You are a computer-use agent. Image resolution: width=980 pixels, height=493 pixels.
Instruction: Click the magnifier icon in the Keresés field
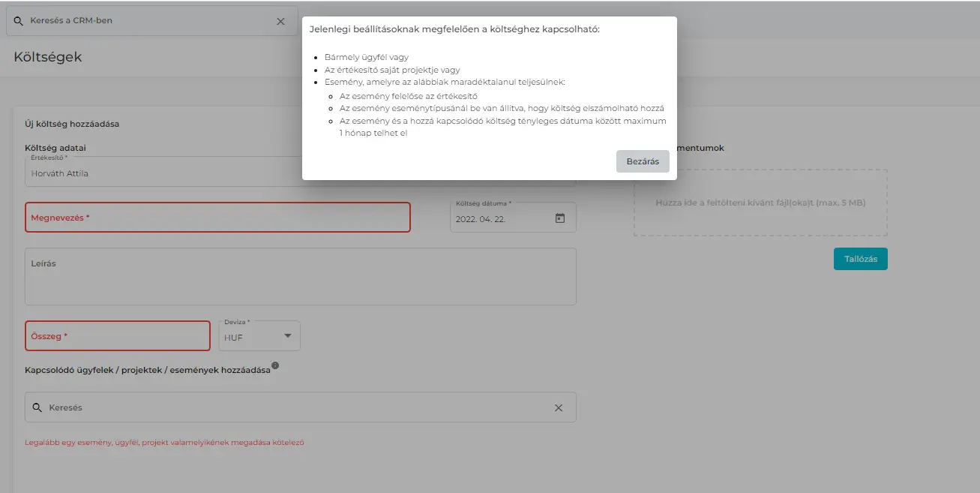tap(37, 407)
